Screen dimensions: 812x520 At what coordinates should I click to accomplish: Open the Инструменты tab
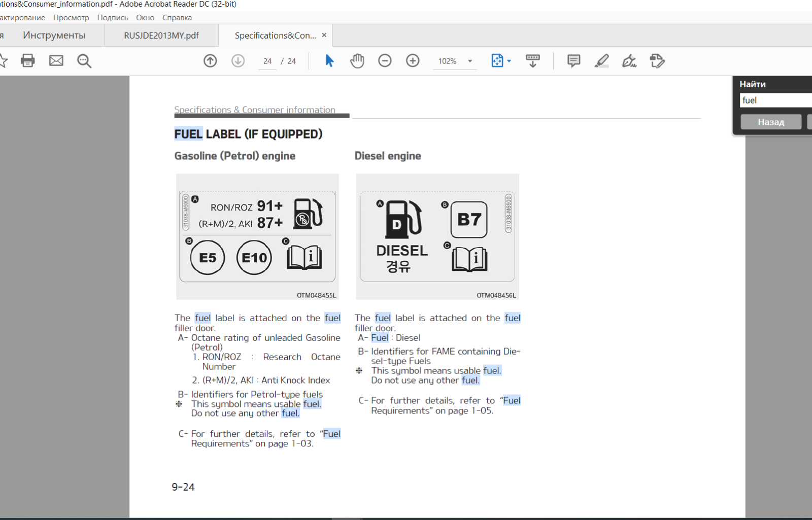click(54, 36)
